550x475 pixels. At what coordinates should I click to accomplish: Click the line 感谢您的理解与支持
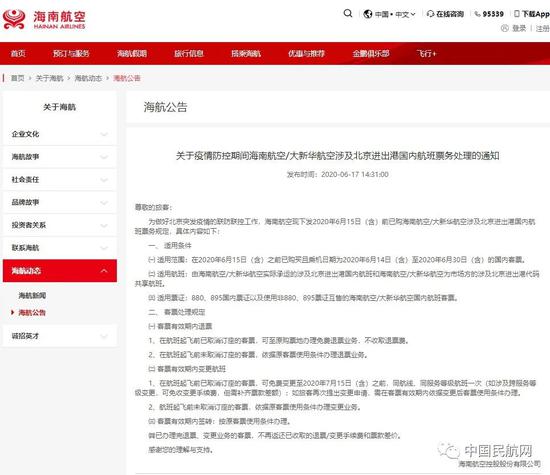tap(180, 449)
